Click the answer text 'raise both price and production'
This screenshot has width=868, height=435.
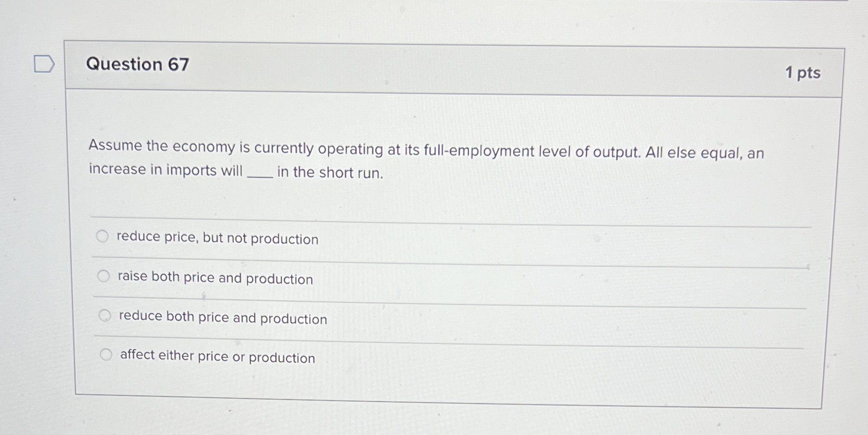point(214,278)
